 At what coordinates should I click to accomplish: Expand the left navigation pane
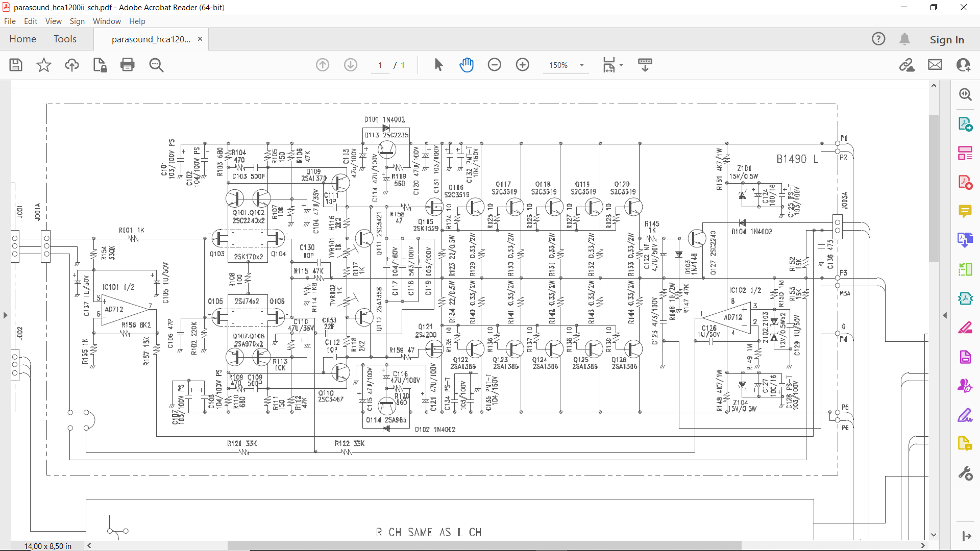tap(5, 315)
